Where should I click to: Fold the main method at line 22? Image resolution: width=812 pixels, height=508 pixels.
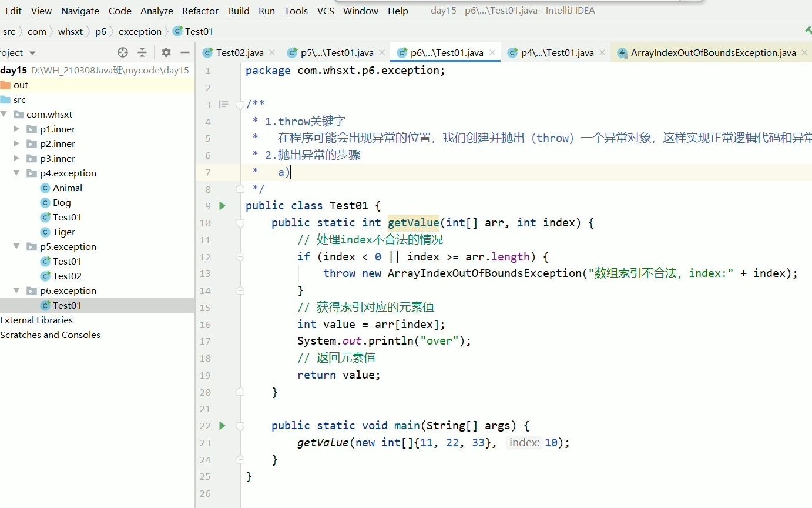pyautogui.click(x=240, y=426)
